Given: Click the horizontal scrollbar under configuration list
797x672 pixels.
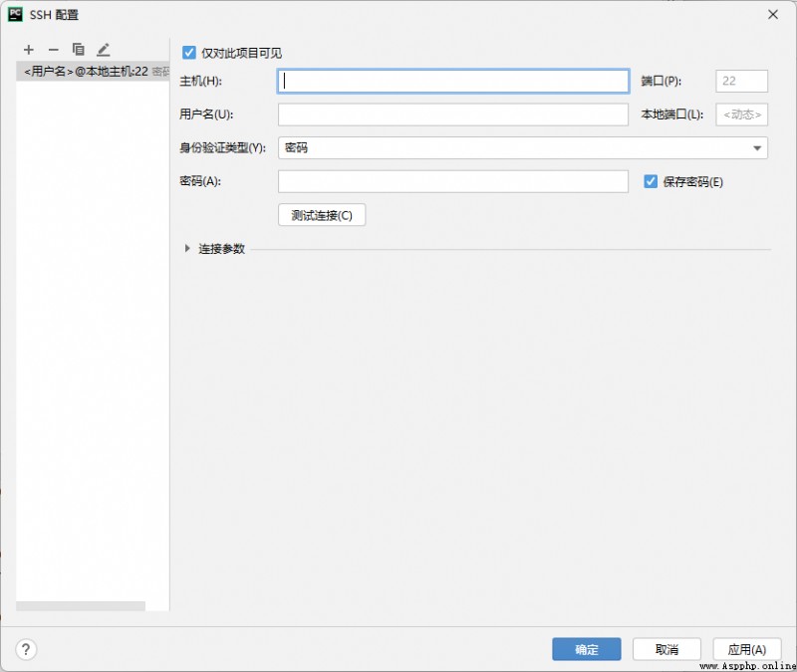Looking at the screenshot, I should tap(81, 606).
